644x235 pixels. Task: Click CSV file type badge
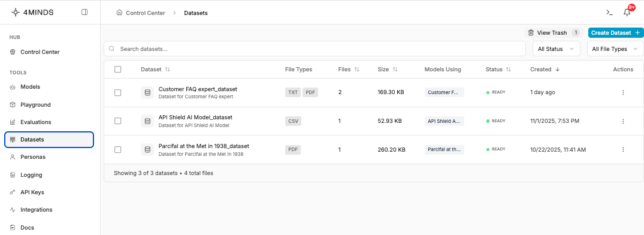pyautogui.click(x=293, y=121)
